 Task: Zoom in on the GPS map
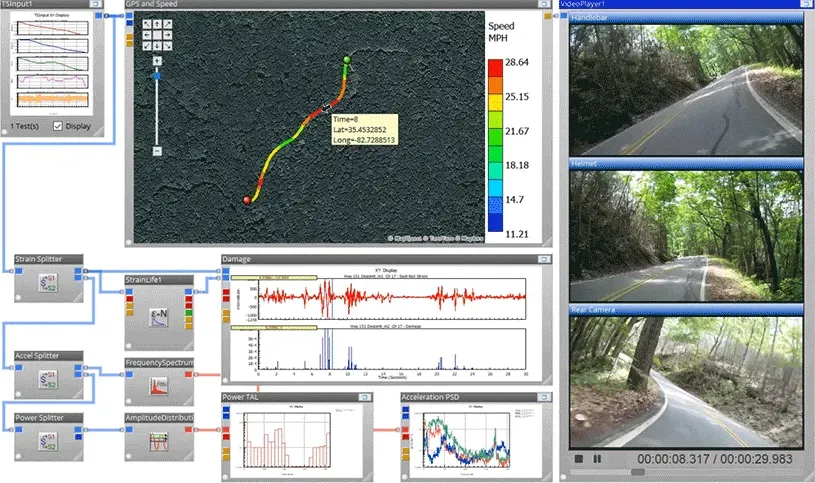pyautogui.click(x=157, y=61)
